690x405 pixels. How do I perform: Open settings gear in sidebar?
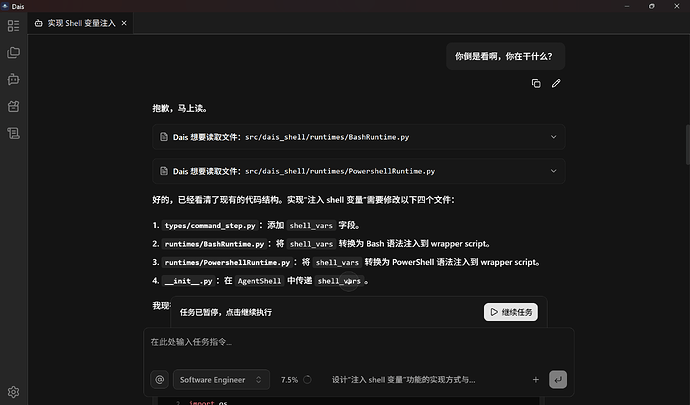click(x=14, y=392)
